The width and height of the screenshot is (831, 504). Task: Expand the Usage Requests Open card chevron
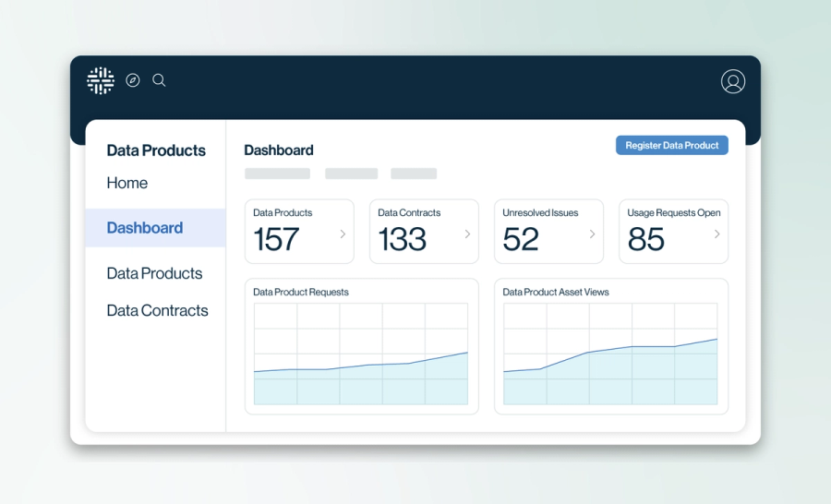pyautogui.click(x=717, y=234)
